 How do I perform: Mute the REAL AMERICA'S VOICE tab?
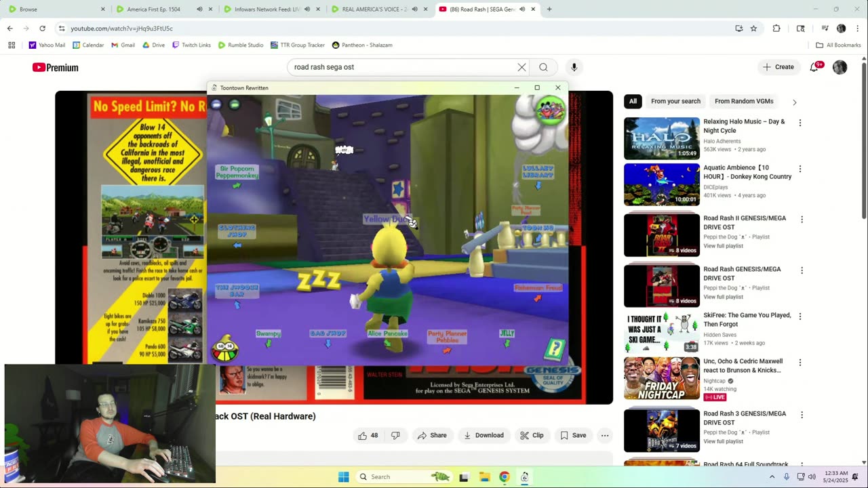(x=414, y=9)
